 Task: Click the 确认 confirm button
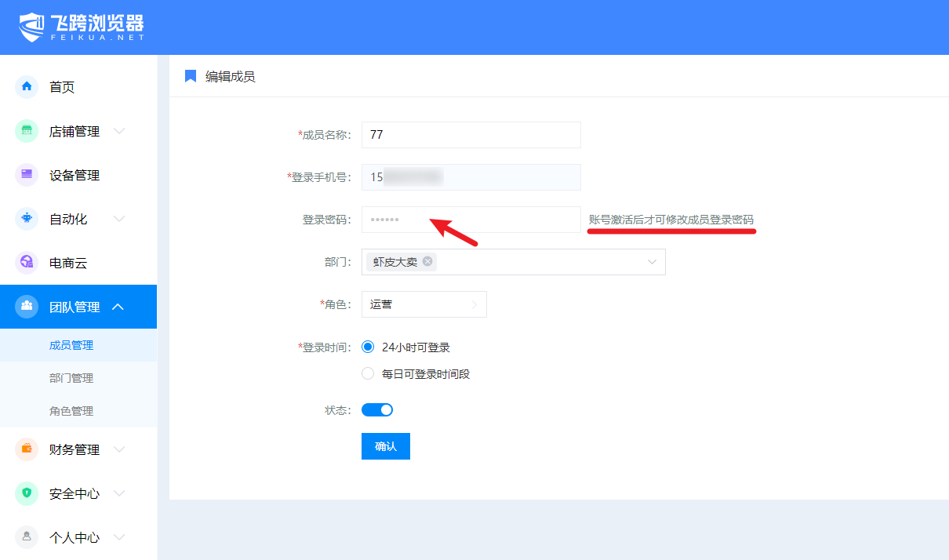385,446
